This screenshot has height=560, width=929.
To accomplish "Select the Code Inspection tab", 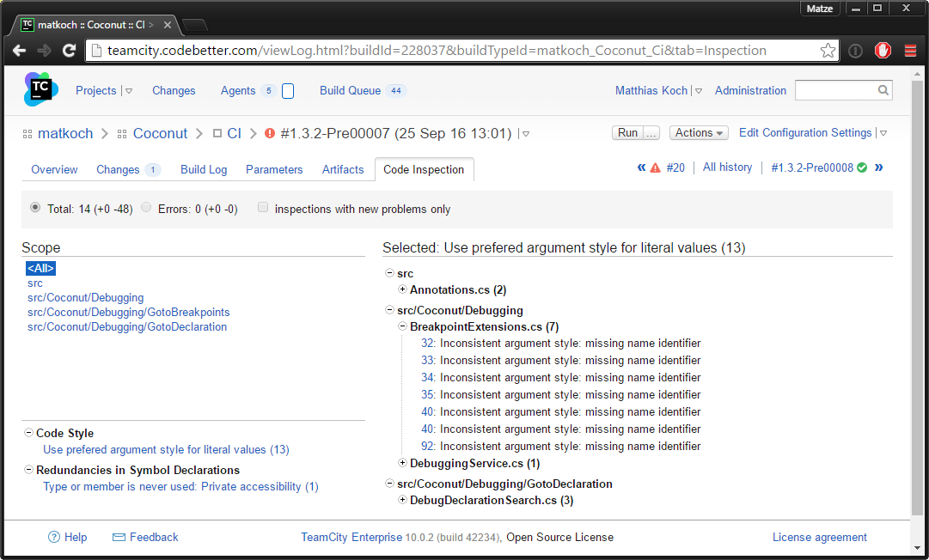I will click(x=424, y=169).
